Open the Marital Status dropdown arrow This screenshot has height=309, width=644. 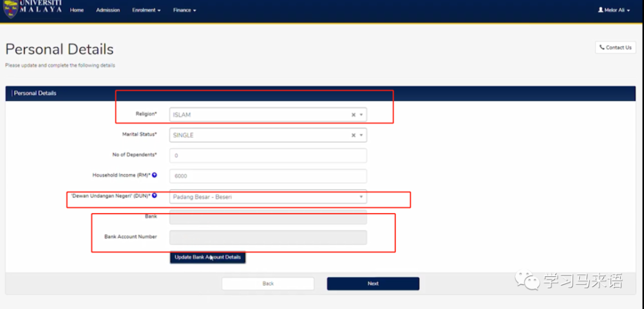[361, 136]
